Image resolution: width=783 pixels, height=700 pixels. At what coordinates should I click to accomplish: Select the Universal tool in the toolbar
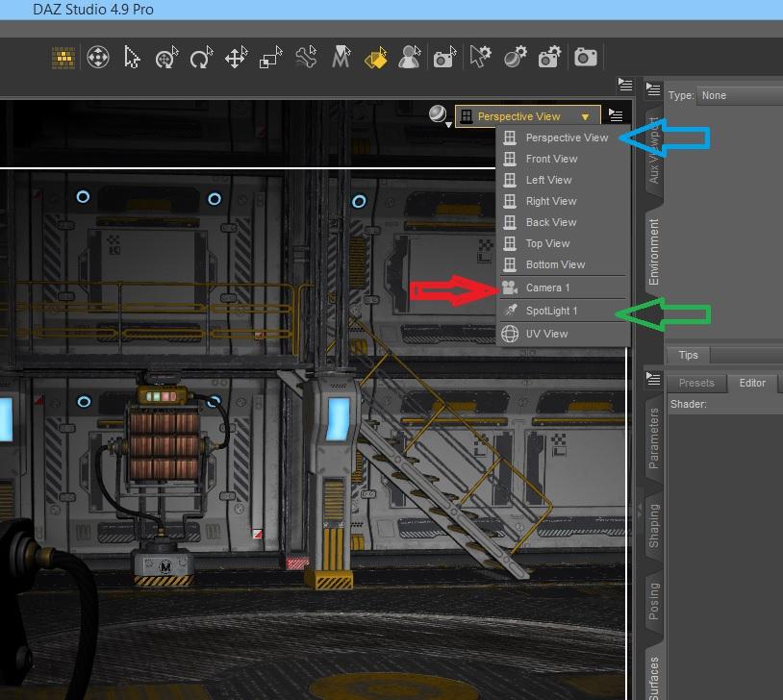point(166,58)
